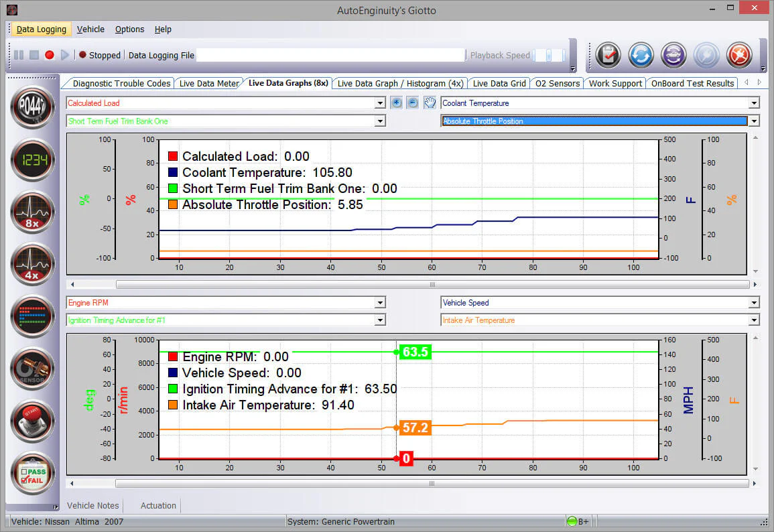The width and height of the screenshot is (774, 532).
Task: Open the P0447 trouble codes sidebar icon
Action: click(x=33, y=107)
